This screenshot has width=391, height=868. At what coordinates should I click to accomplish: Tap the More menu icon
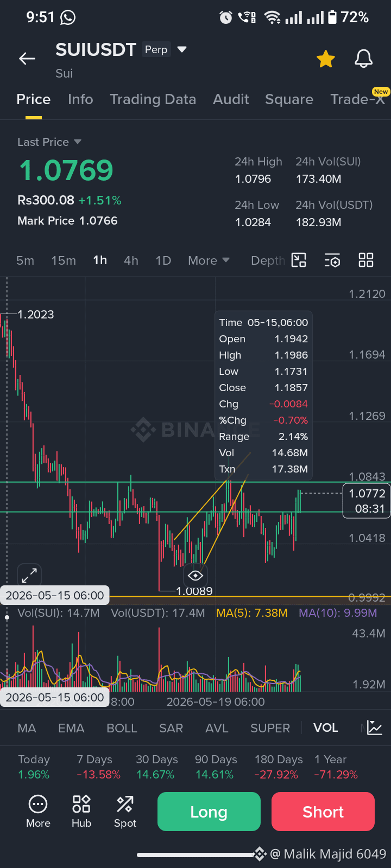(38, 812)
